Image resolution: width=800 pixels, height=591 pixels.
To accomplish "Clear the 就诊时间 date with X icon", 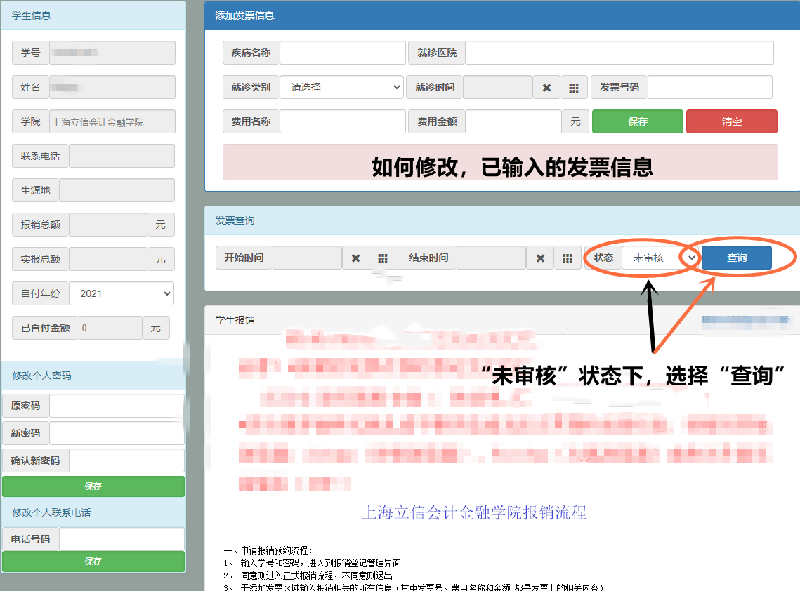I will 546,88.
